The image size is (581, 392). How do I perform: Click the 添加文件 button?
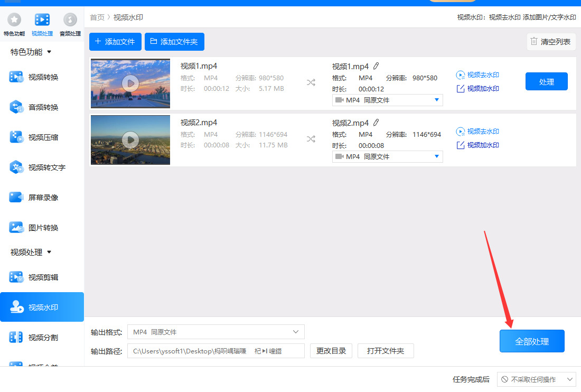click(115, 42)
